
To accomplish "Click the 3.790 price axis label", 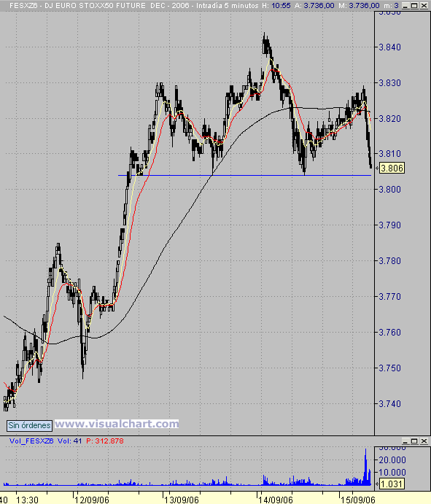I will (x=390, y=225).
